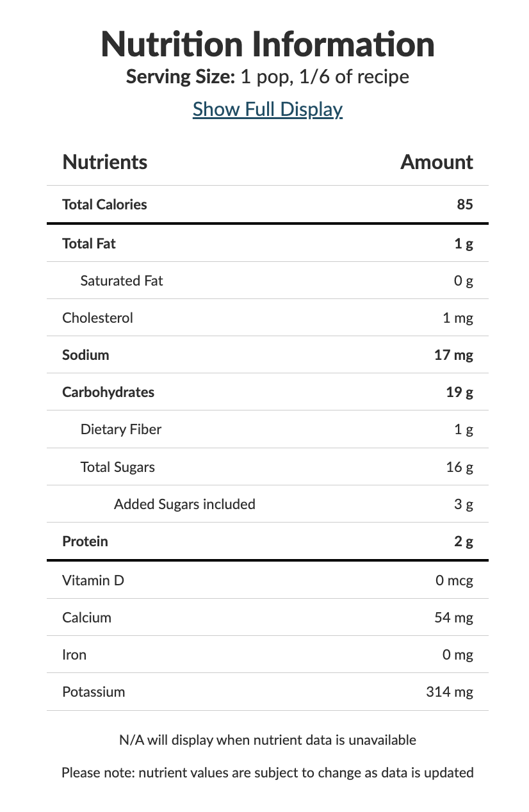Select the Carbohydrates row label
Image resolution: width=529 pixels, height=812 pixels.
pos(108,392)
